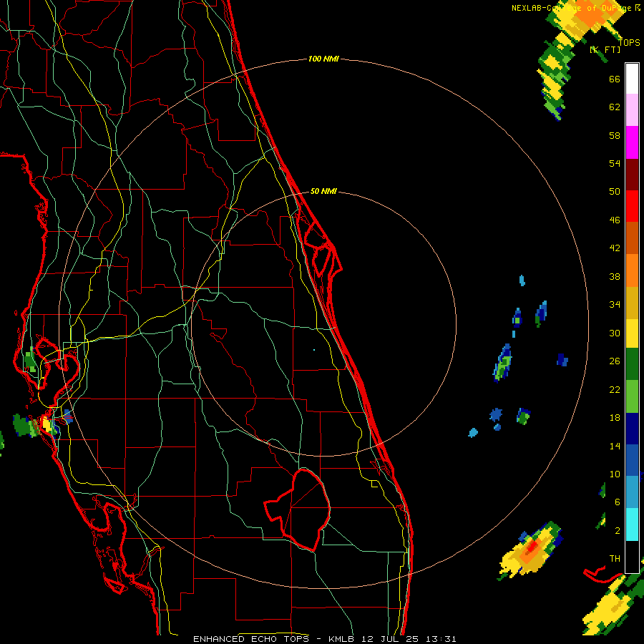Click the red core of the southeast storm cell
644x644 pixels.
coord(532,547)
